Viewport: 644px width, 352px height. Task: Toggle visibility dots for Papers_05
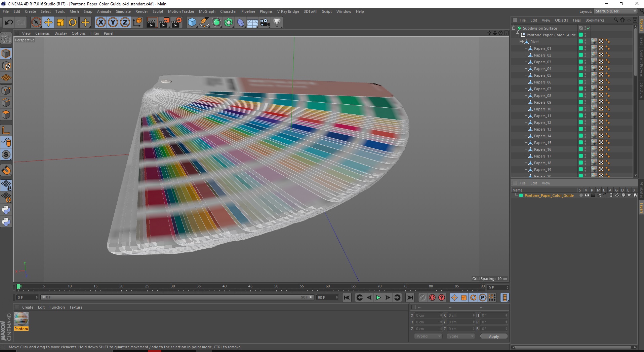coord(586,75)
